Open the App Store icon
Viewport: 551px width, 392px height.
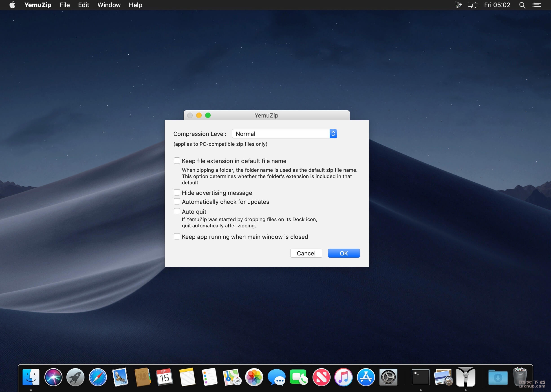pos(366,377)
